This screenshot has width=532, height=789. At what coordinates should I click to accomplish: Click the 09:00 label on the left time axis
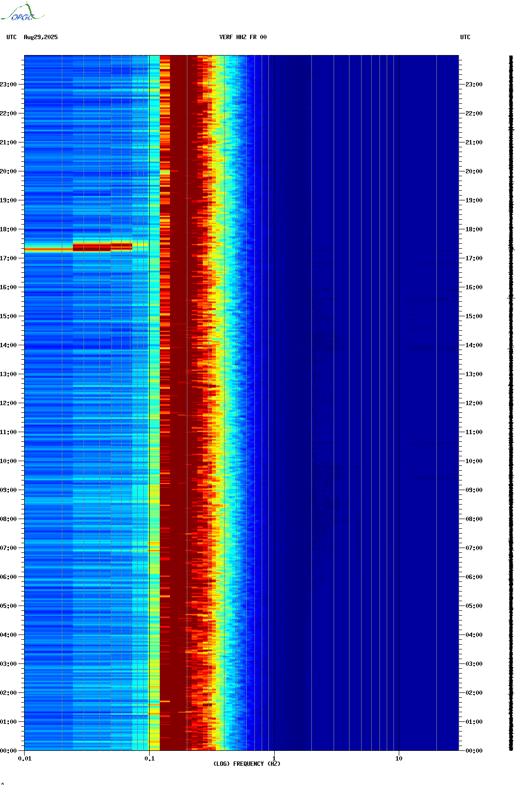point(8,490)
